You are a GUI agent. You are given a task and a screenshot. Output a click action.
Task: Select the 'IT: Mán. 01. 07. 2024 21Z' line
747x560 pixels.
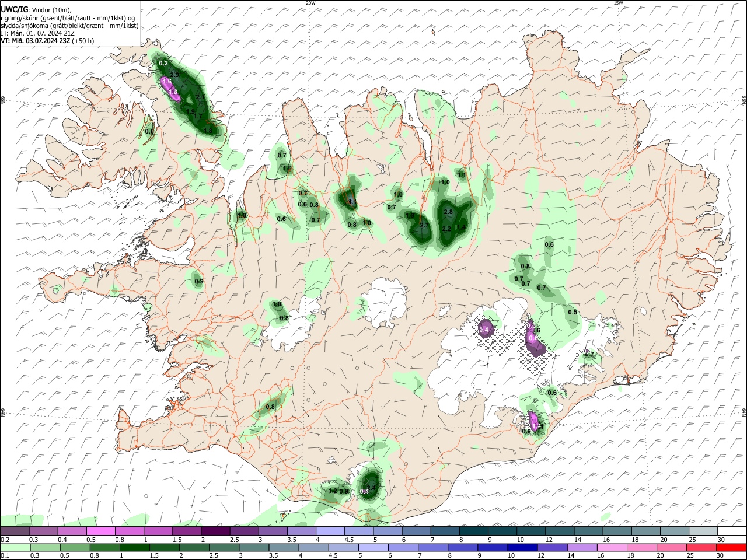pos(38,33)
